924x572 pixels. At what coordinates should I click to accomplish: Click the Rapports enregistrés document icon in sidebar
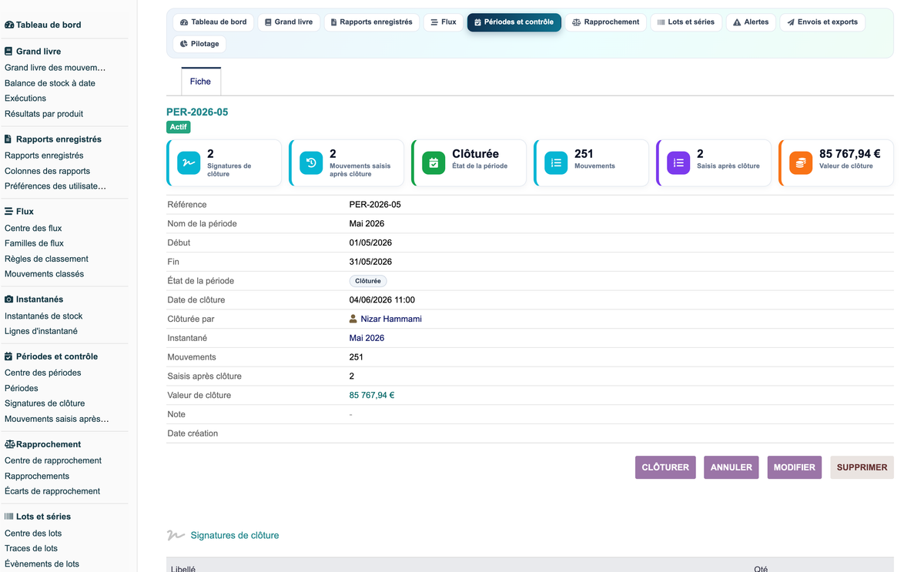[x=8, y=139]
